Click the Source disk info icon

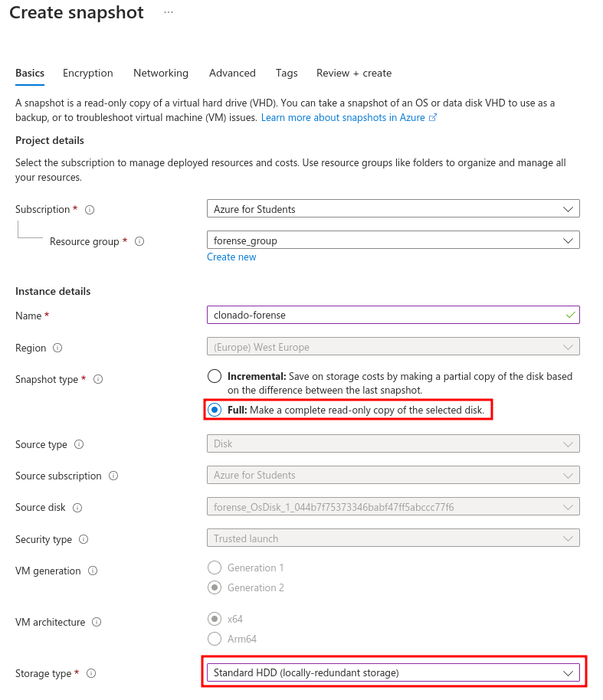click(x=77, y=508)
